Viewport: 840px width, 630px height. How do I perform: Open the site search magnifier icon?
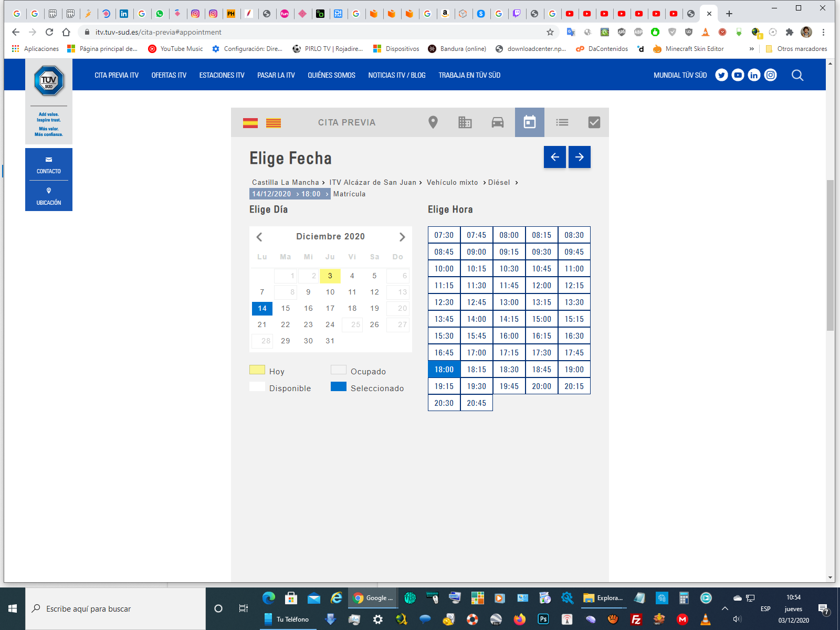pyautogui.click(x=797, y=75)
